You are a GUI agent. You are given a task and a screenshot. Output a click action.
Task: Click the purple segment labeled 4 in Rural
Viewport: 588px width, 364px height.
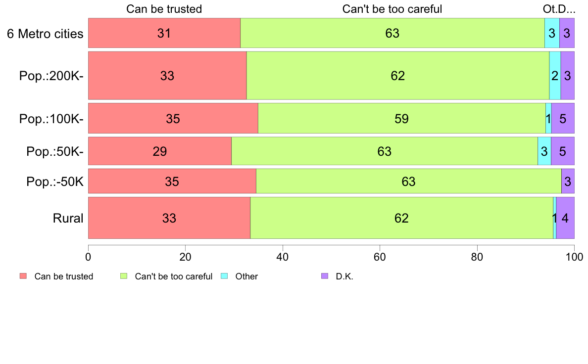[565, 218]
